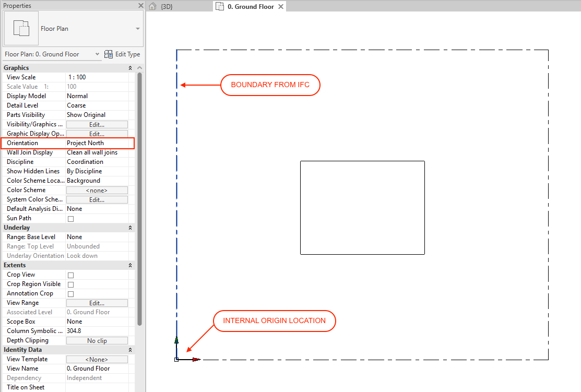Click the Edit Type icon

click(x=109, y=54)
